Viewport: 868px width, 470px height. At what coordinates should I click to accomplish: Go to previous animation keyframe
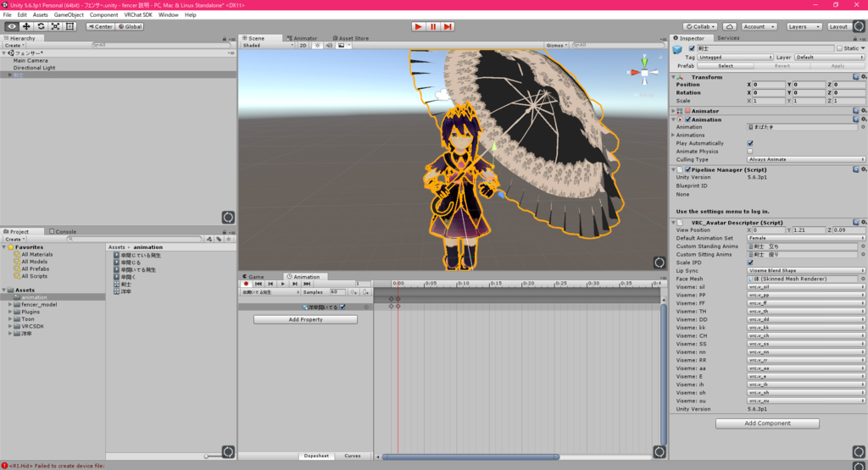pyautogui.click(x=270, y=284)
